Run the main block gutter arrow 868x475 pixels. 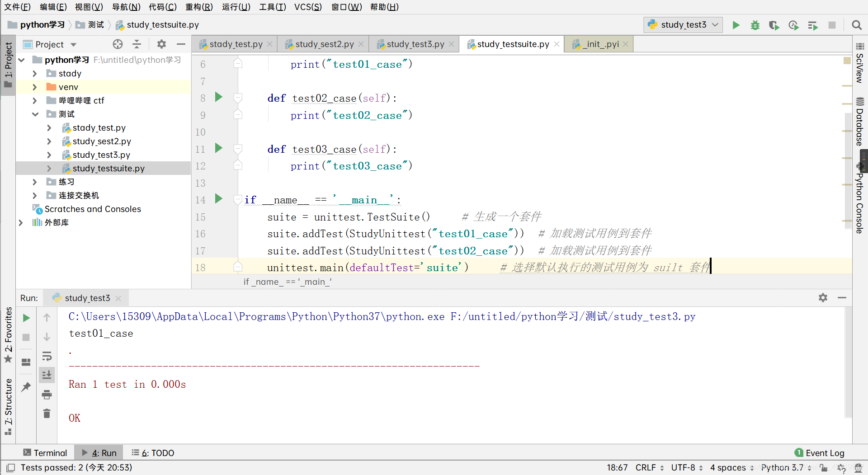click(219, 198)
